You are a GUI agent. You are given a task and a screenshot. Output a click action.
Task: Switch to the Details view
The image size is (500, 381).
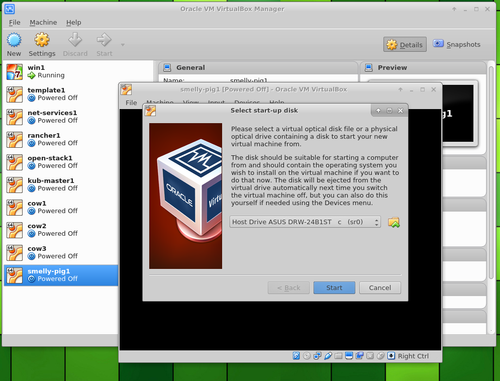tap(405, 44)
